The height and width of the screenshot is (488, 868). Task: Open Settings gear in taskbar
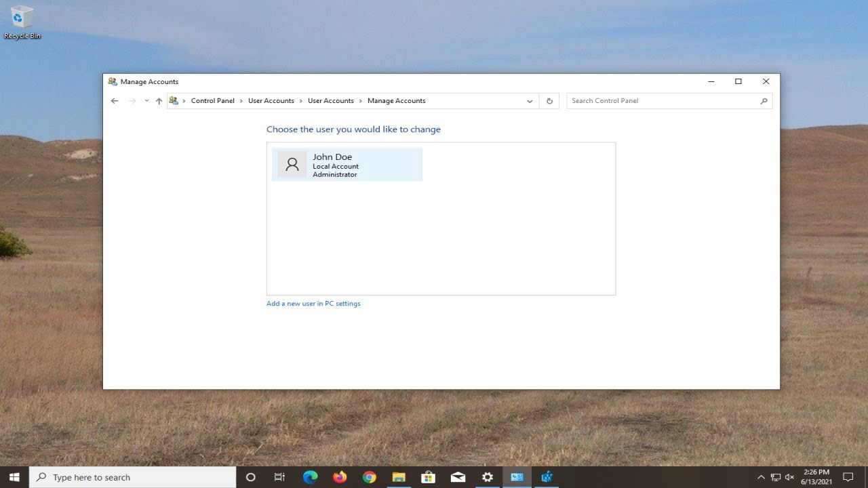[488, 477]
